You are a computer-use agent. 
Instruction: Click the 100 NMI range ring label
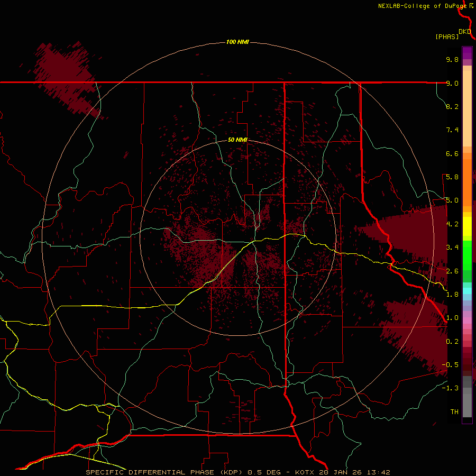tap(237, 42)
